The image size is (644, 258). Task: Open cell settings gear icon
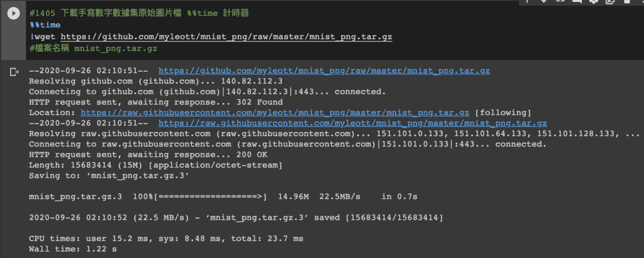click(594, 2)
